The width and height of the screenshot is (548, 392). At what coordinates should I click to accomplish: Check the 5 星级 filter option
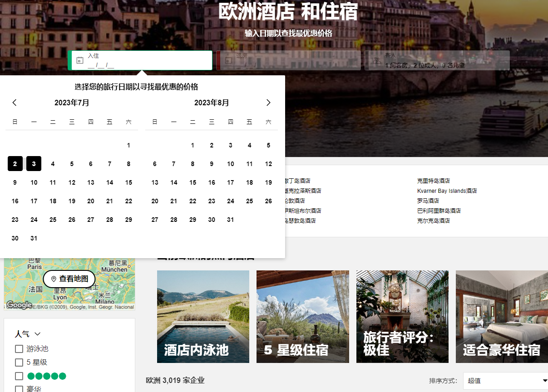[x=19, y=363]
